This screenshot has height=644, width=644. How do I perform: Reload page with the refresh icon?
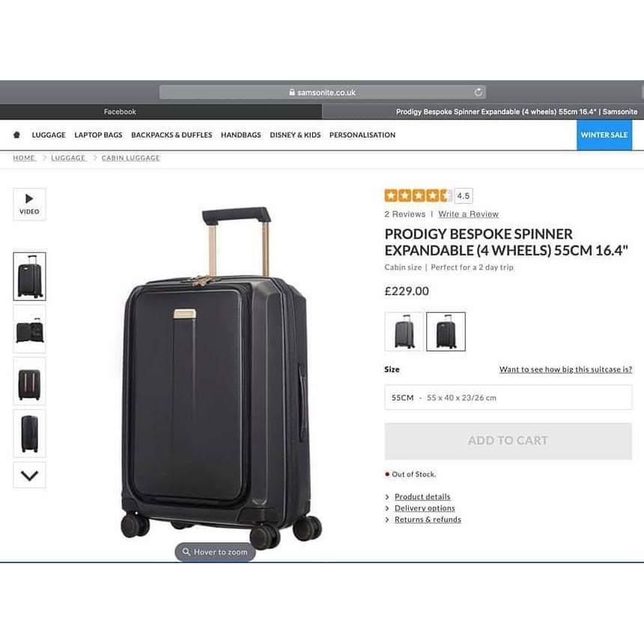478,92
